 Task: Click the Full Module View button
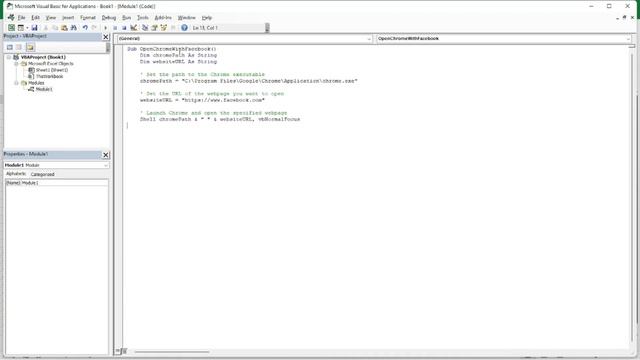tap(124, 351)
